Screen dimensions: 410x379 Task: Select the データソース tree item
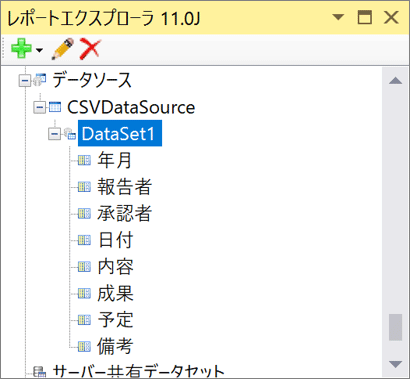tap(92, 80)
